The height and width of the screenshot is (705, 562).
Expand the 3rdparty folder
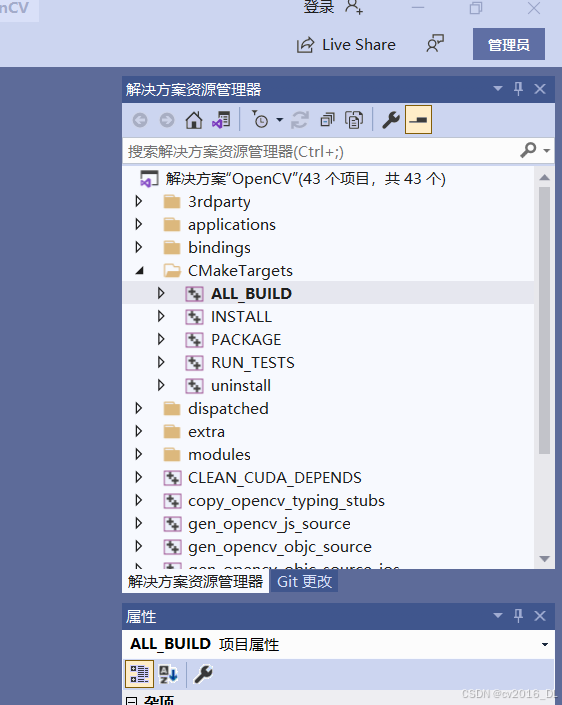(138, 201)
